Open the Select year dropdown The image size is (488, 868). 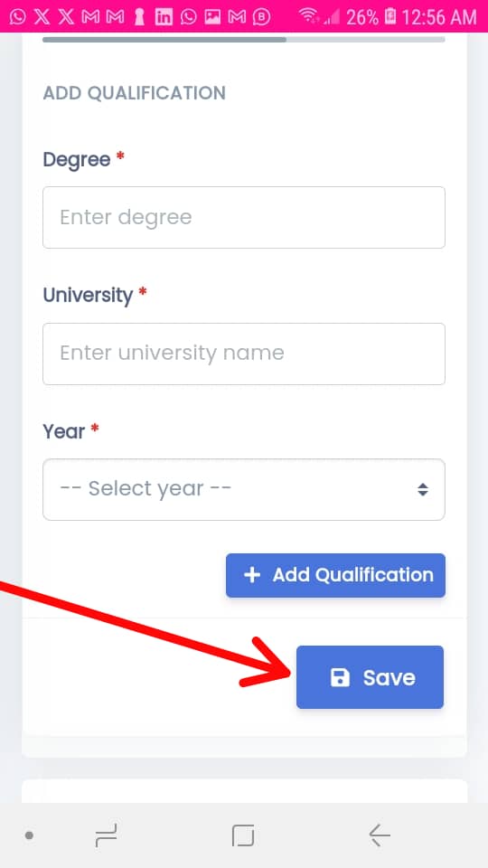(x=244, y=489)
